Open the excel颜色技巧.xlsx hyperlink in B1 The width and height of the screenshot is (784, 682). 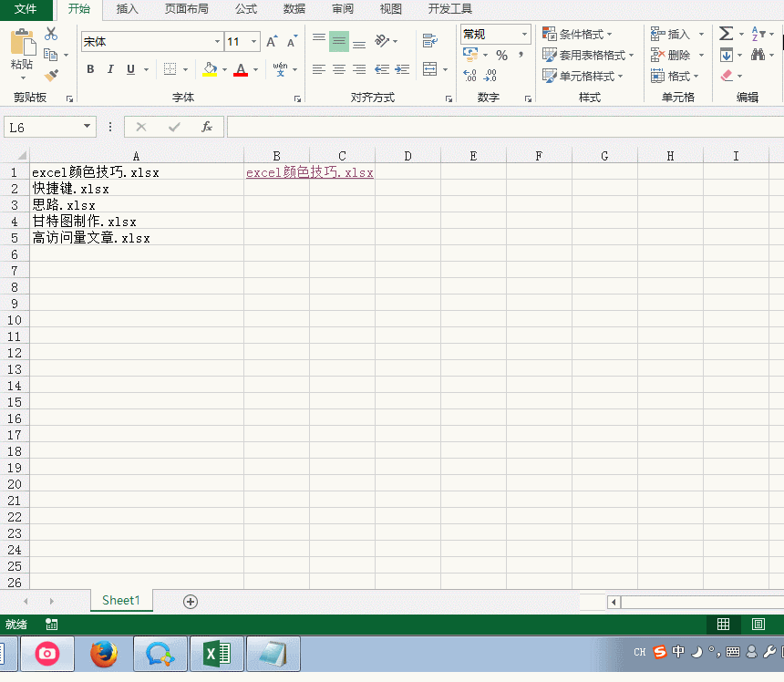[310, 172]
